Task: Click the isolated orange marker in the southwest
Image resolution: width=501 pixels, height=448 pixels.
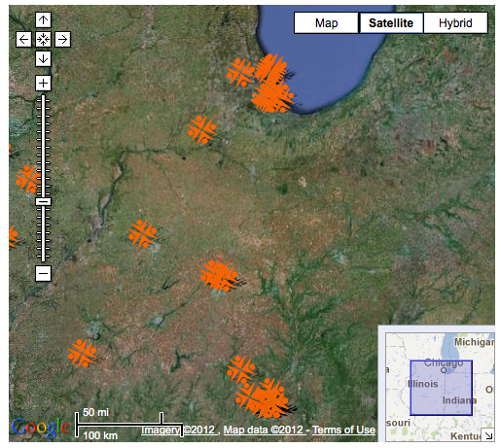Action: coord(82,353)
